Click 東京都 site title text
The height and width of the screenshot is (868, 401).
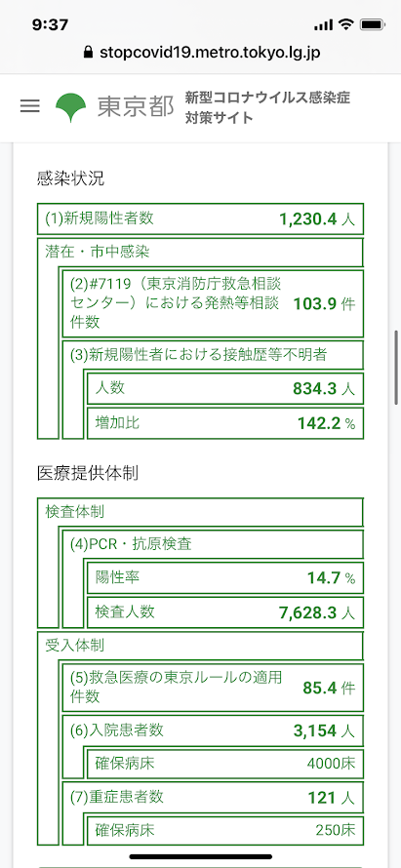click(136, 107)
